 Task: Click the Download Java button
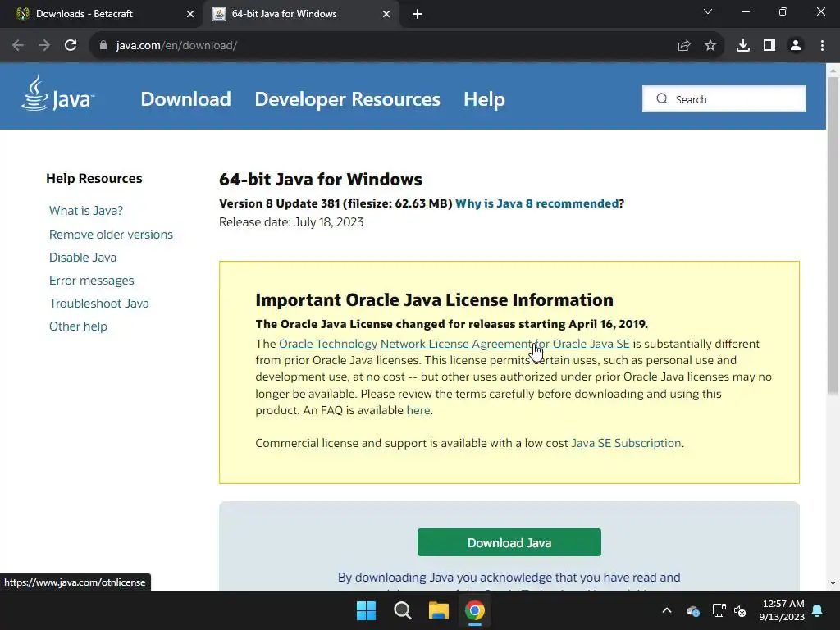click(x=509, y=542)
